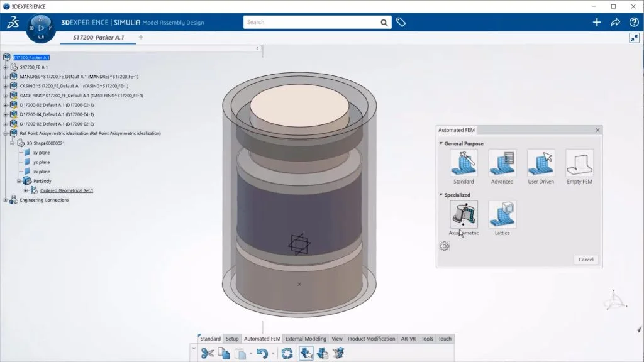644x362 pixels.
Task: Select the Empty FEM icon
Action: pyautogui.click(x=579, y=163)
